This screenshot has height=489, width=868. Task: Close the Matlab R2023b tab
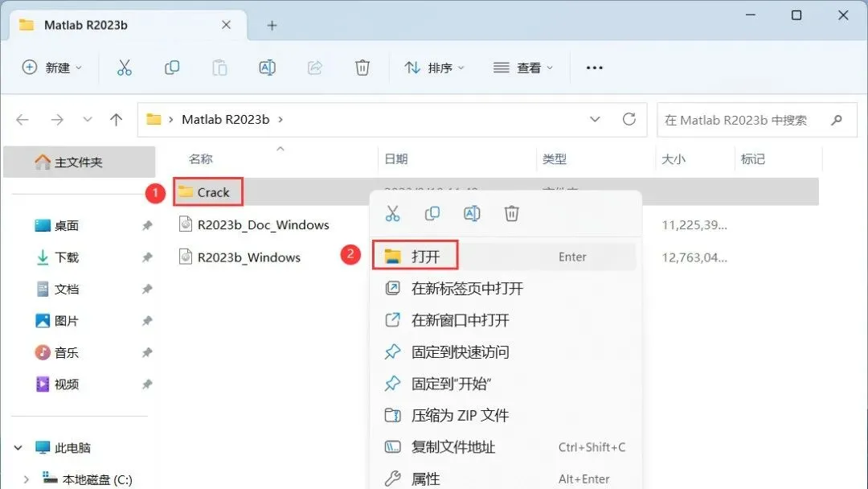click(226, 25)
